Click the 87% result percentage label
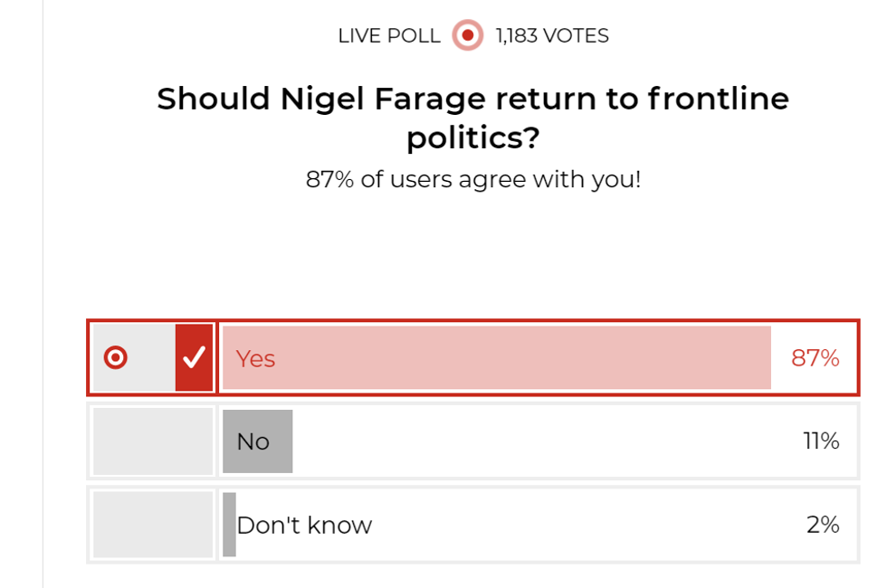The image size is (887, 588). point(817,358)
